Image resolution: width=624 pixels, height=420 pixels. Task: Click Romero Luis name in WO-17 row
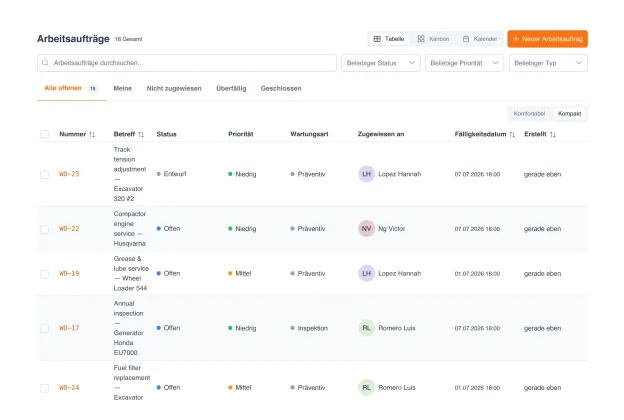pyautogui.click(x=397, y=328)
